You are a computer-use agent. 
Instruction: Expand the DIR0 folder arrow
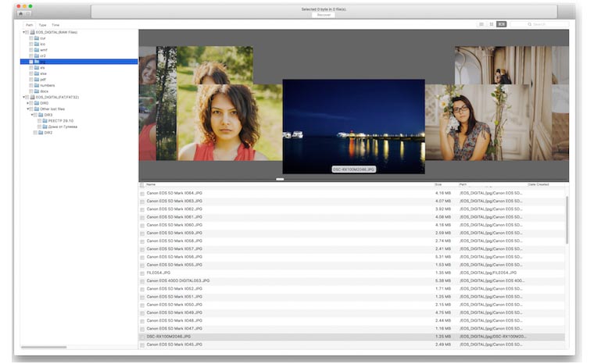pos(27,103)
